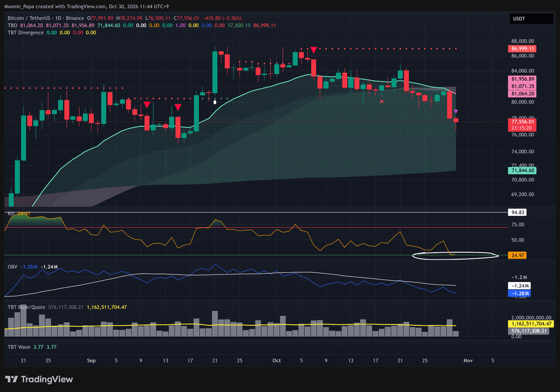The image size is (560, 392).
Task: Click the red triangle signal above the October 7 candle
Action: click(314, 49)
